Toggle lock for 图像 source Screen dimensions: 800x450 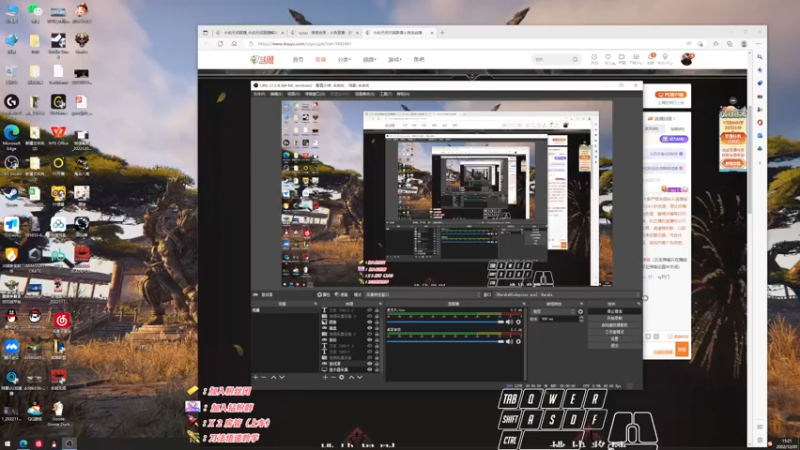(x=377, y=322)
